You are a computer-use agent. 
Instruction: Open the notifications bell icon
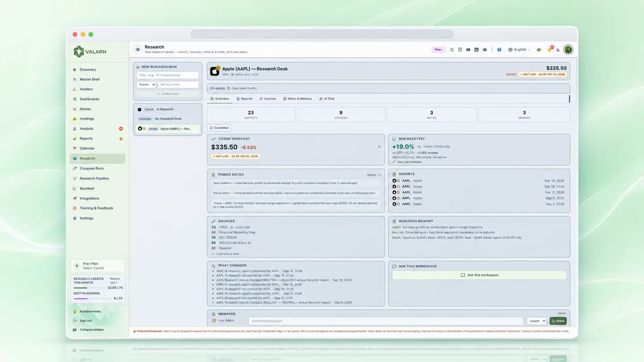550,50
